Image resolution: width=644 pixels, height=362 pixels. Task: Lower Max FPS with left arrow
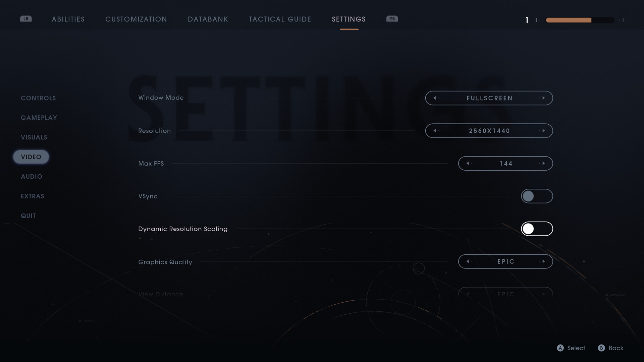click(468, 163)
